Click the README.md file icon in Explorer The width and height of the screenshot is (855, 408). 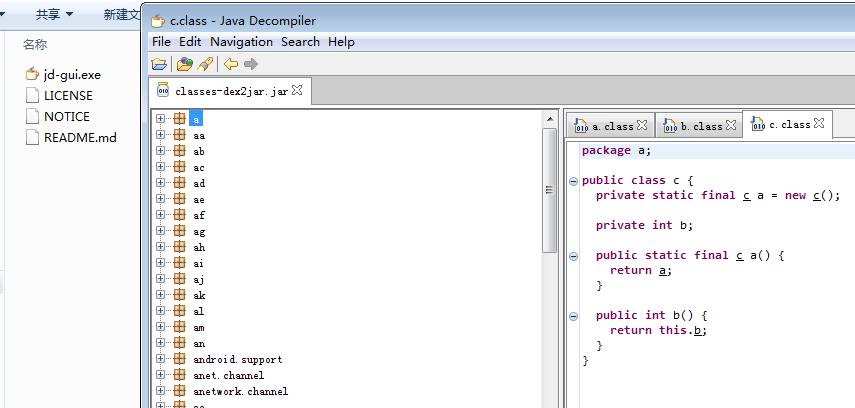(32, 137)
